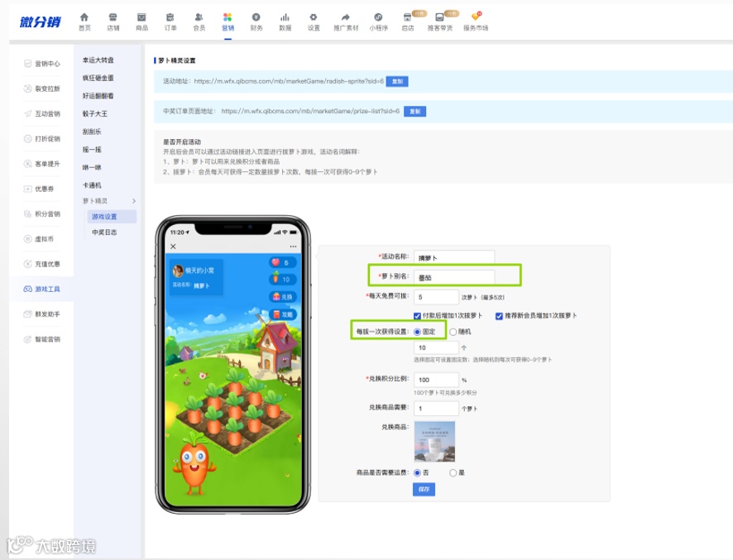Viewport: 733px width, 560px height.
Task: Open 咻一咻 game menu item
Action: coord(92,167)
